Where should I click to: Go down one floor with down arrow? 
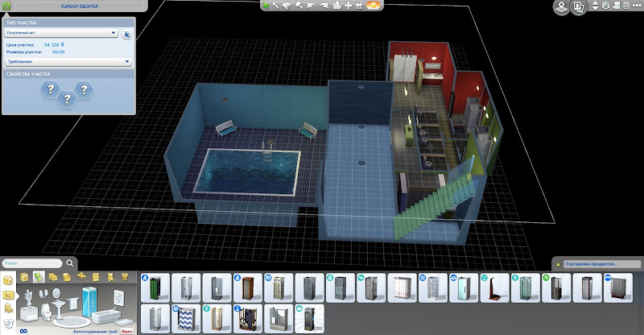point(595,8)
